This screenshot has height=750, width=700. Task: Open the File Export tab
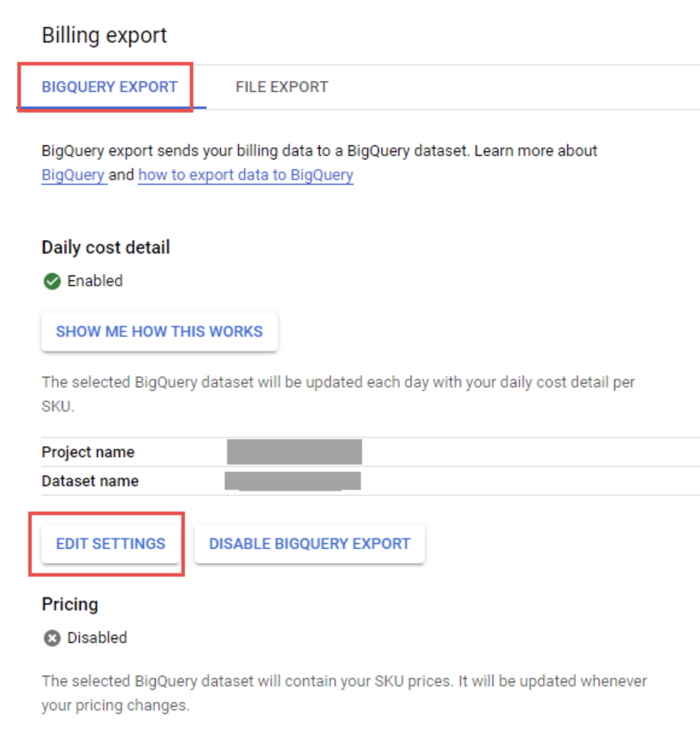[x=282, y=87]
